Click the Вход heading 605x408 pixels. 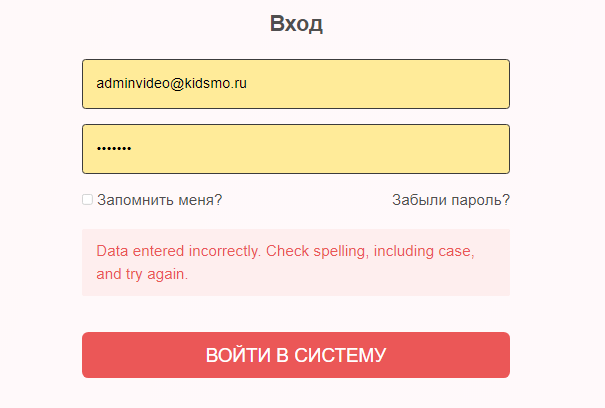[296, 24]
